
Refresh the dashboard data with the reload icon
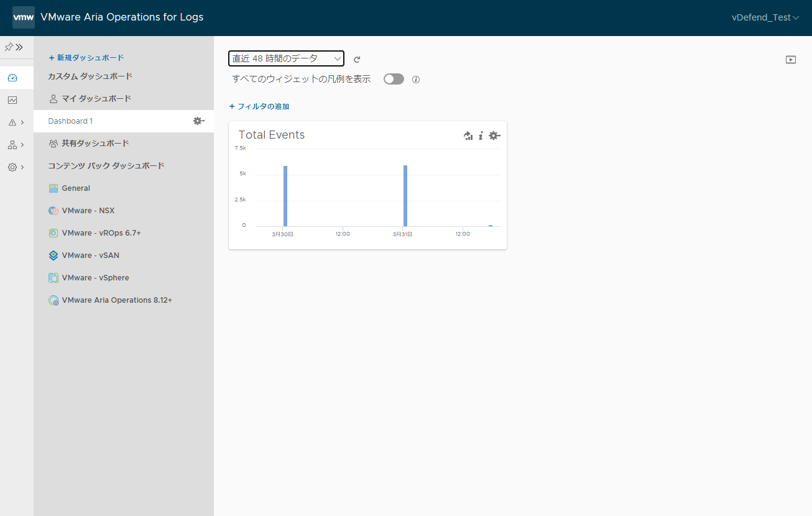pyautogui.click(x=357, y=60)
